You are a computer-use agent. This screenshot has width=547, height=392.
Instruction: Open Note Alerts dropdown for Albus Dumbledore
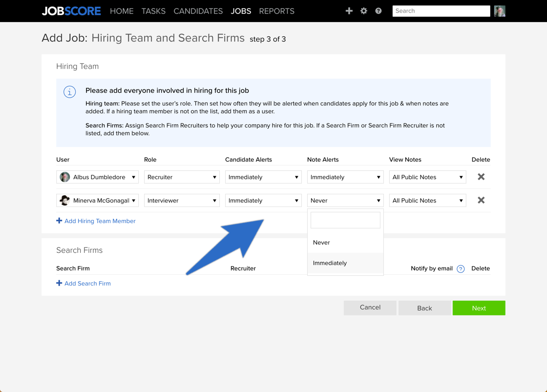[x=345, y=177]
